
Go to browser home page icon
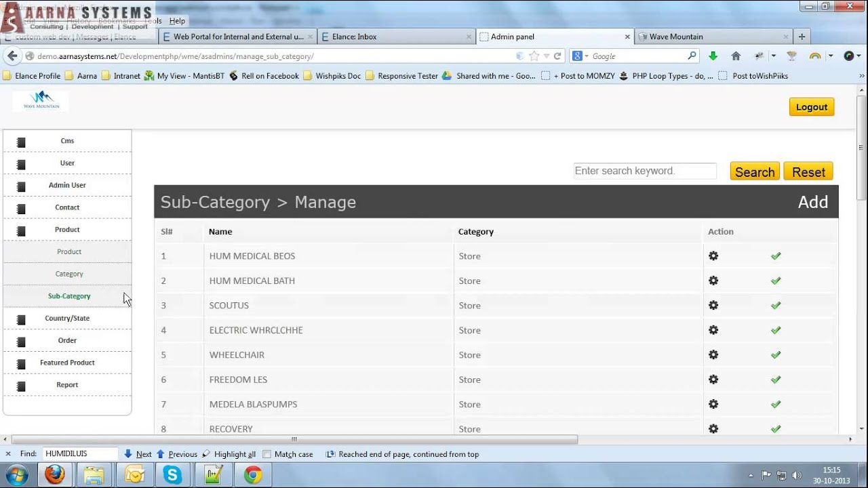tap(736, 56)
